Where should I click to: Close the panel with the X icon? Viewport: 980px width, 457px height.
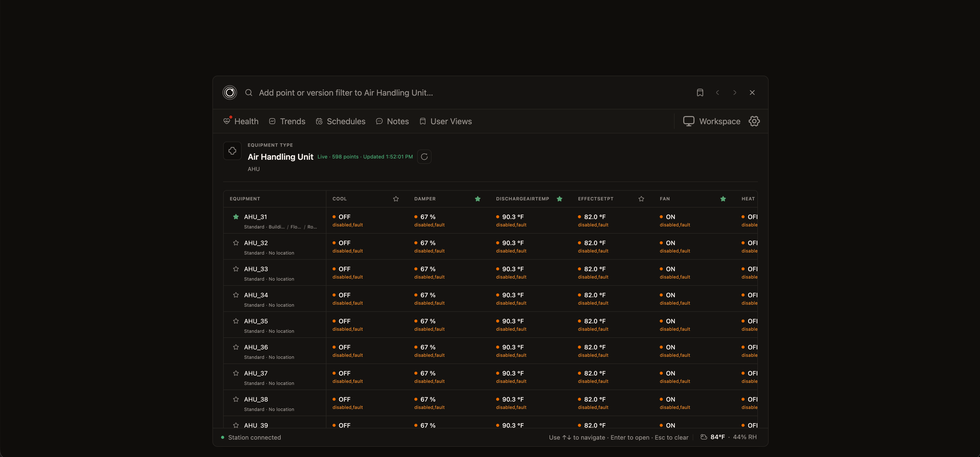click(x=752, y=93)
